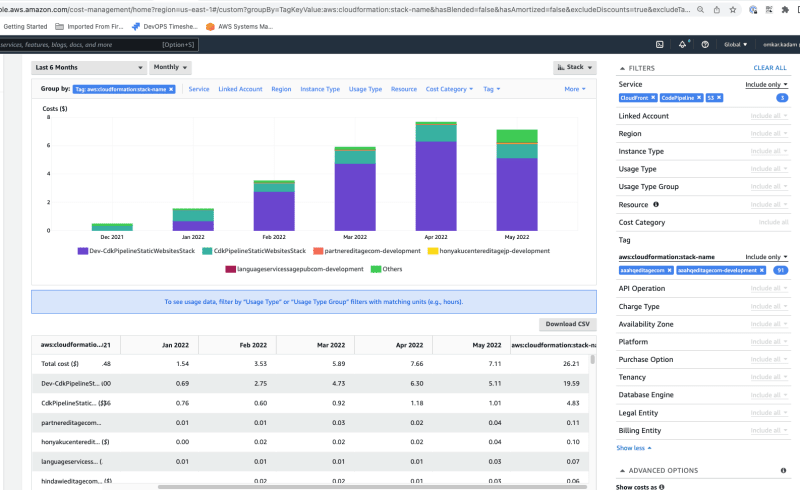Open the Charge Type Include all dropdown
Viewport: 800px width, 490px height.
pyautogui.click(x=768, y=306)
